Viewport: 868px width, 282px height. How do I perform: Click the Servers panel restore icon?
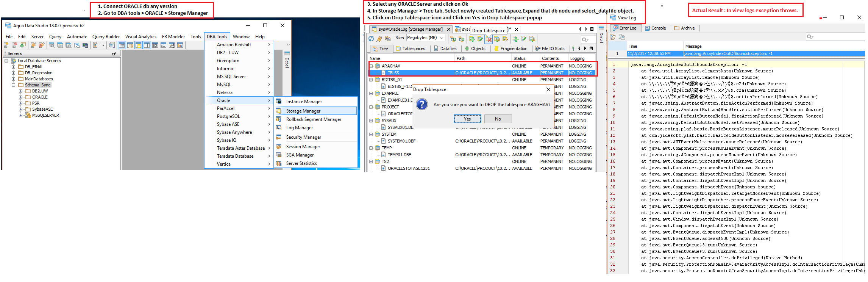114,53
